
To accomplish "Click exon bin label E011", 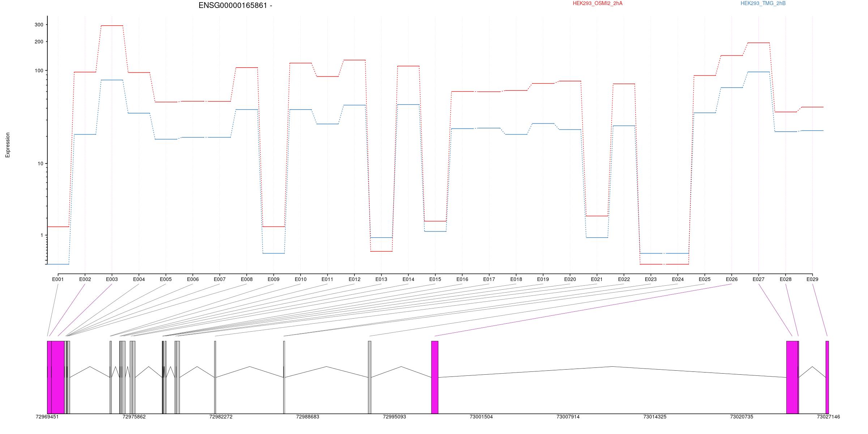I will 327,279.
